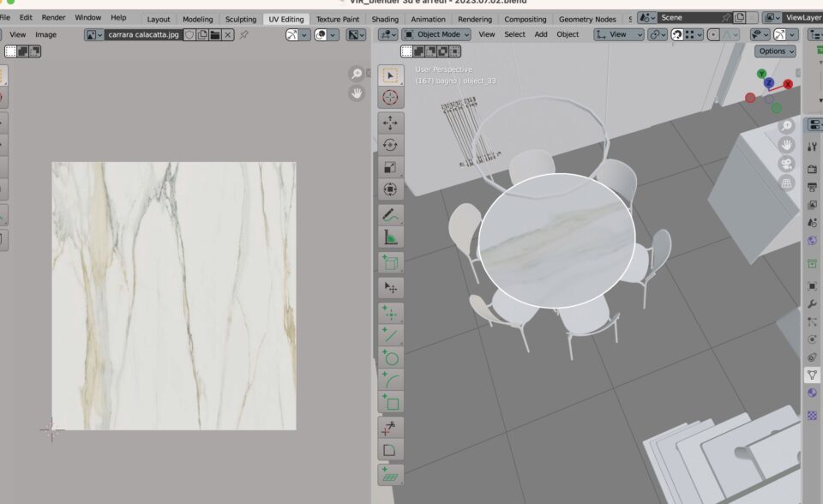The image size is (823, 504).
Task: Click the camera view icon in viewport
Action: pyautogui.click(x=786, y=164)
